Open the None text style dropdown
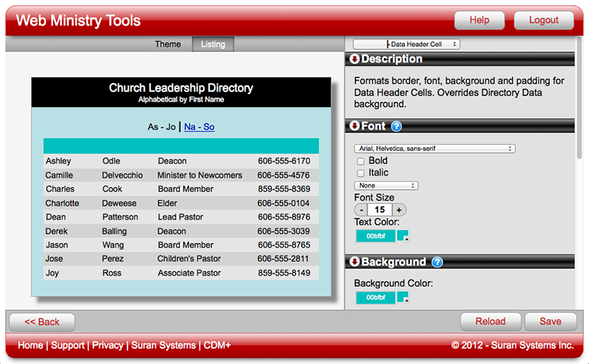Viewport: 589px width, 364px height. [386, 185]
